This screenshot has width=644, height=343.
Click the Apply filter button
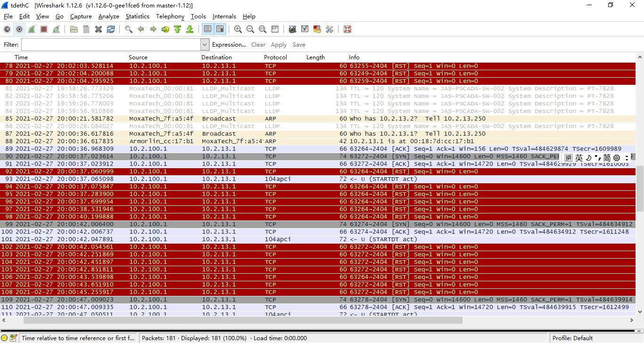279,45
